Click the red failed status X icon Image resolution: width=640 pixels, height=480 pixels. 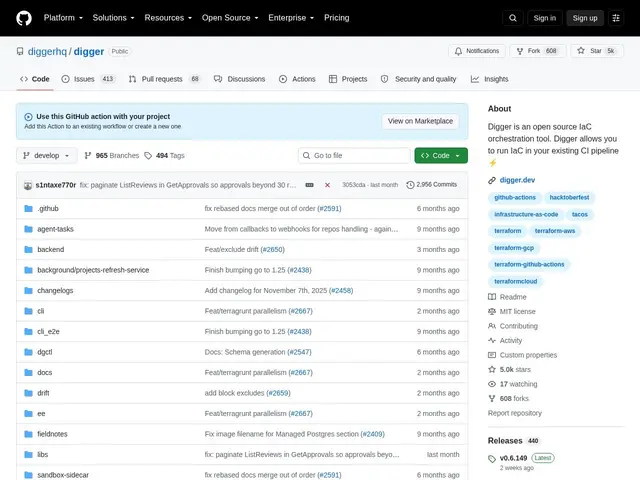[x=327, y=185]
